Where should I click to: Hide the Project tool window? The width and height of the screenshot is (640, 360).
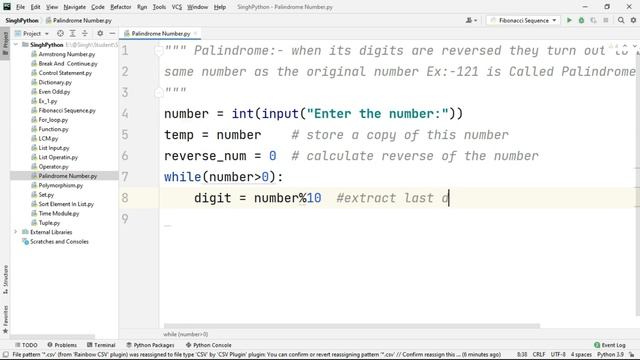(112, 33)
